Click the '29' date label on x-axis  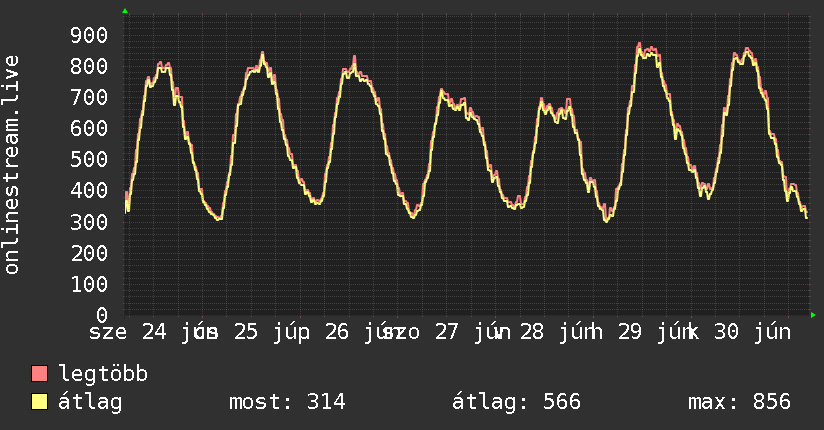pyautogui.click(x=630, y=332)
